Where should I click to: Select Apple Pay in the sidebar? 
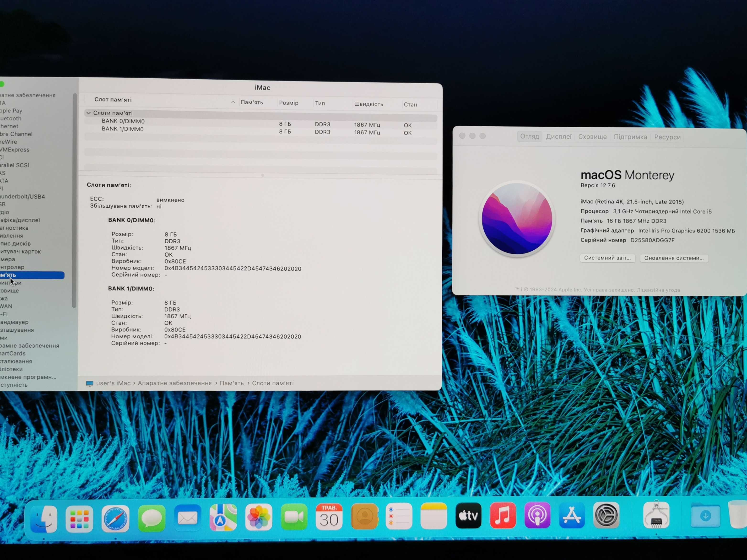[11, 110]
